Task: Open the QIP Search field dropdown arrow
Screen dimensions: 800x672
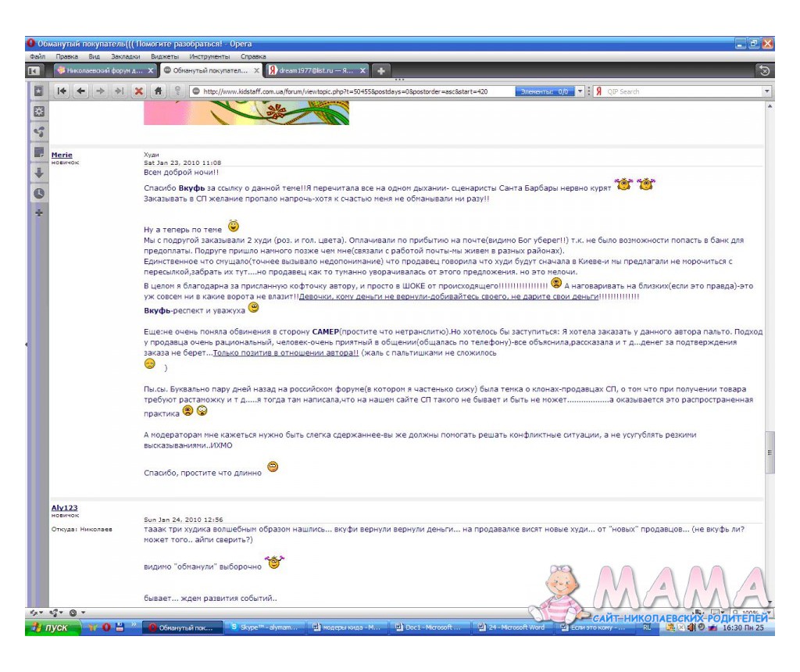Action: click(x=766, y=91)
